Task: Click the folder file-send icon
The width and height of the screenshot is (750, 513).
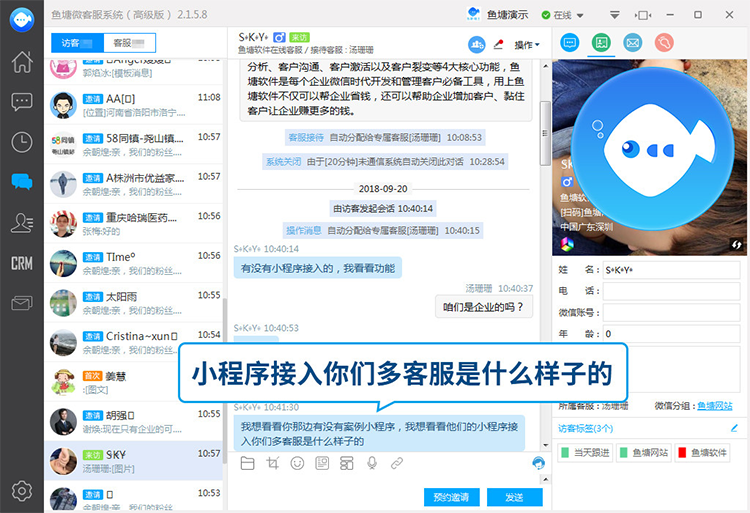Action: point(247,463)
